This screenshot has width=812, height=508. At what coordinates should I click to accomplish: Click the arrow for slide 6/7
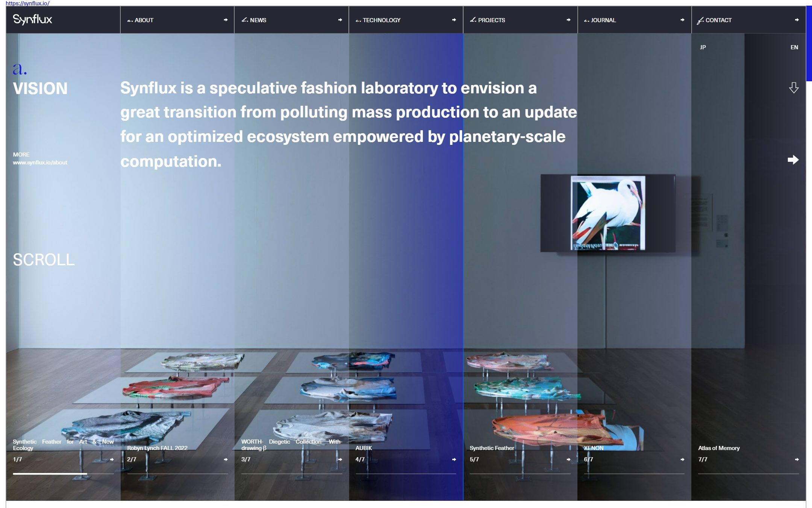(x=682, y=459)
